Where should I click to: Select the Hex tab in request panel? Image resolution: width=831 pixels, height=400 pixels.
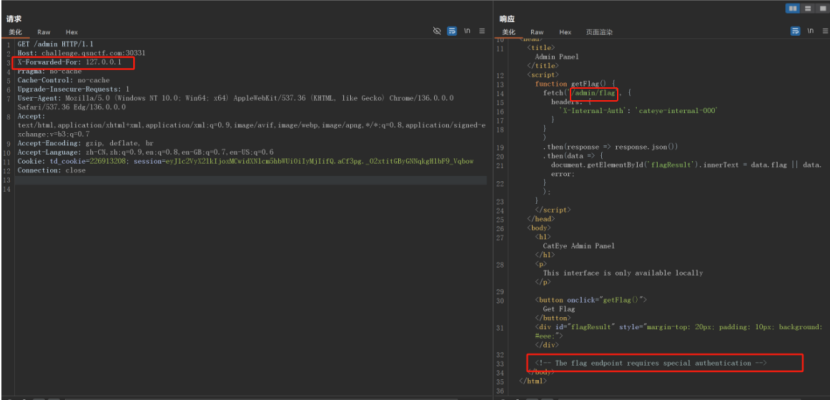72,32
